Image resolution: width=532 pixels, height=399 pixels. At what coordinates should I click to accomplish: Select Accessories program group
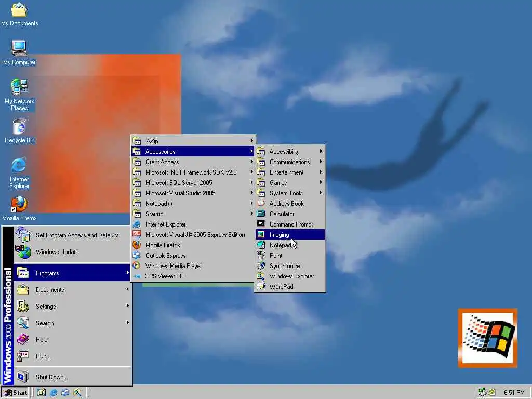coord(193,151)
